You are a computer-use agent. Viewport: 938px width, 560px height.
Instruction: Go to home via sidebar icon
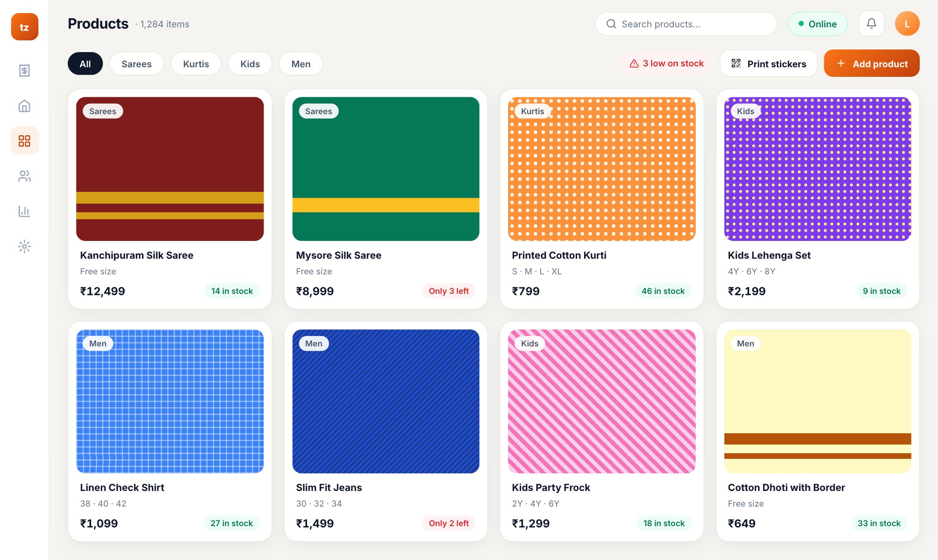[24, 106]
